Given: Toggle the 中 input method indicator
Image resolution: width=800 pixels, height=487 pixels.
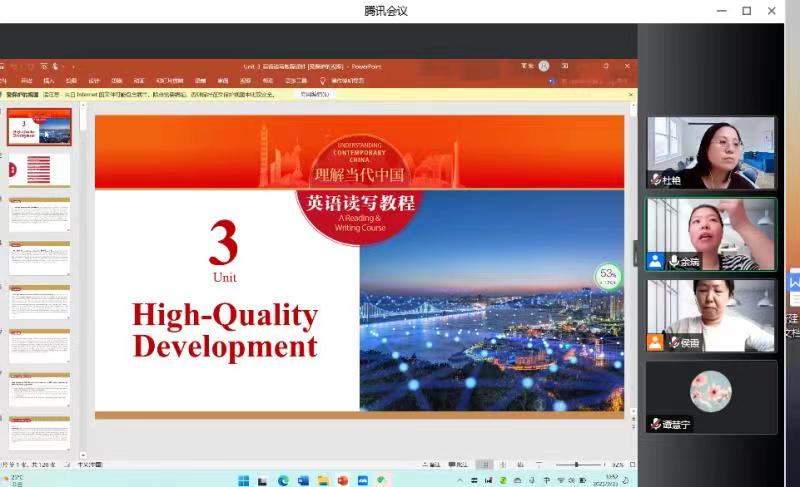Looking at the screenshot, I should click(x=546, y=480).
